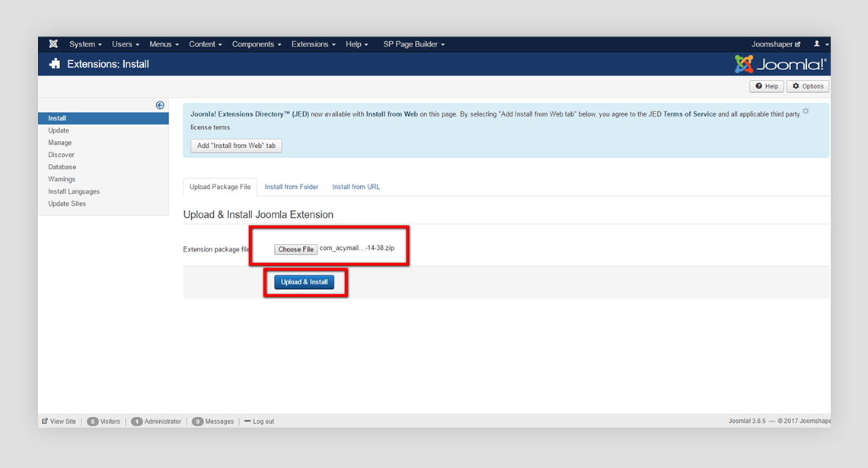Viewport: 868px width, 468px height.
Task: Open the Users menu
Action: [x=125, y=44]
